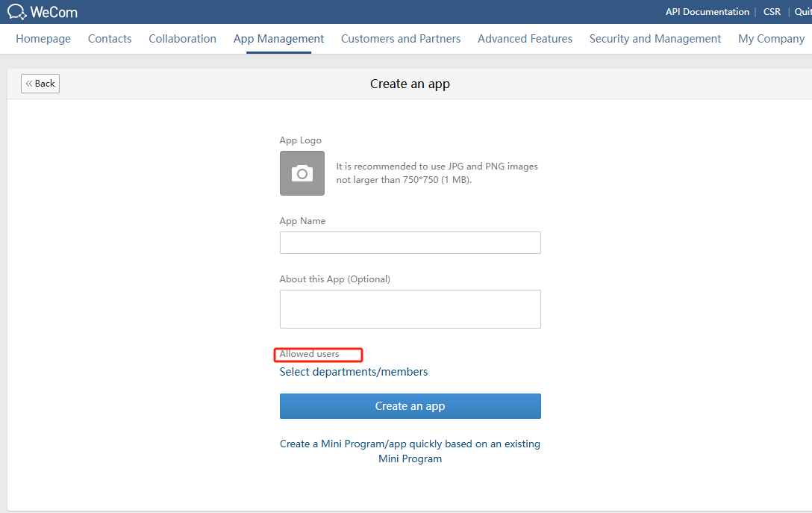Open the CSR link

point(772,12)
